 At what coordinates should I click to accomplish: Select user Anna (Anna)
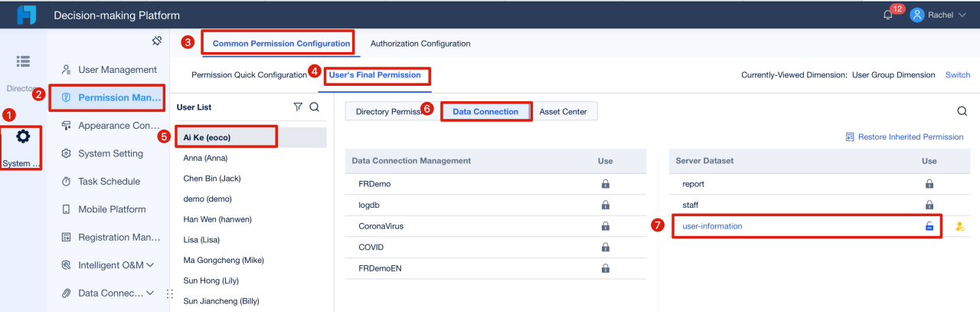click(x=250, y=158)
